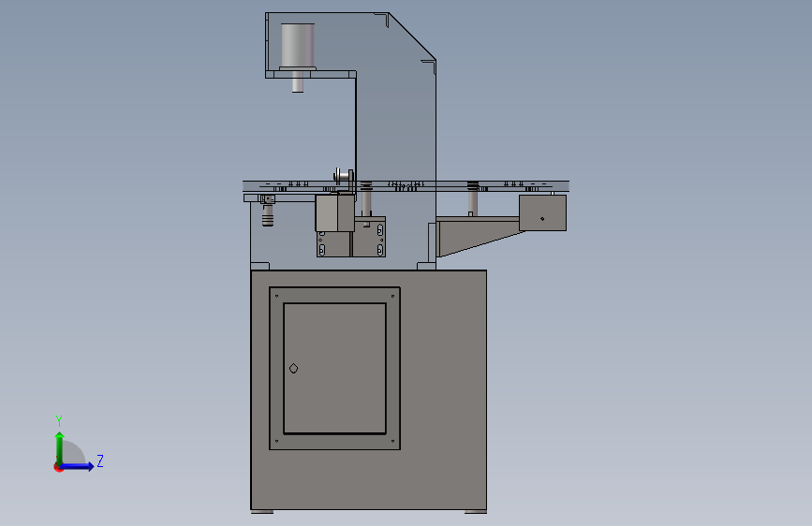Select the gray block beneath roller wheel

334,212
